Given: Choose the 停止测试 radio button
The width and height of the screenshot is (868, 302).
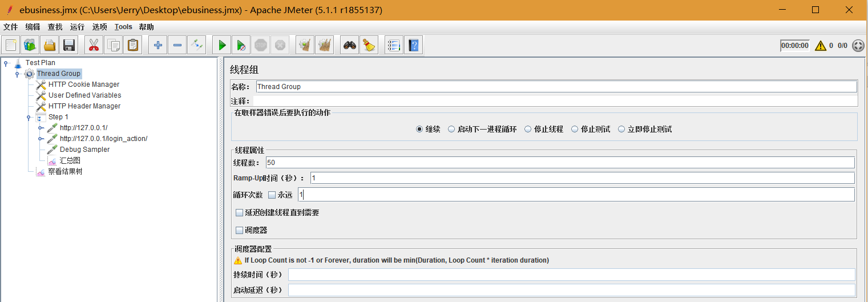Looking at the screenshot, I should coord(575,130).
